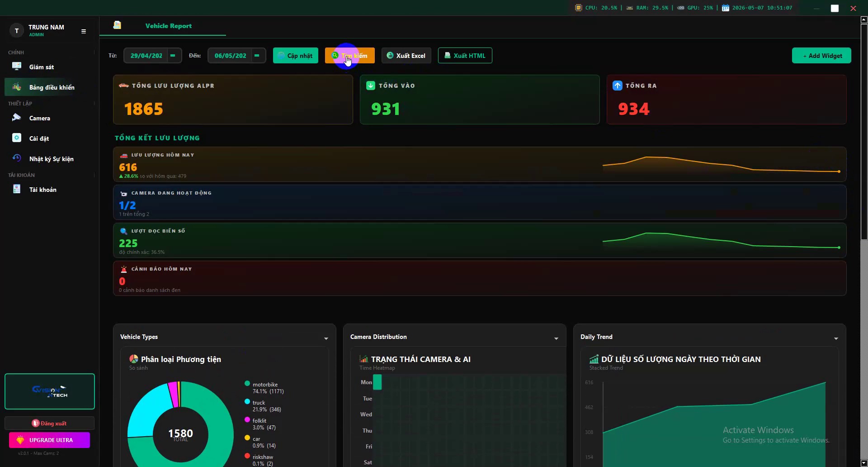Open calendar picker for start date
Screen dimensions: 868x467
pos(173,56)
